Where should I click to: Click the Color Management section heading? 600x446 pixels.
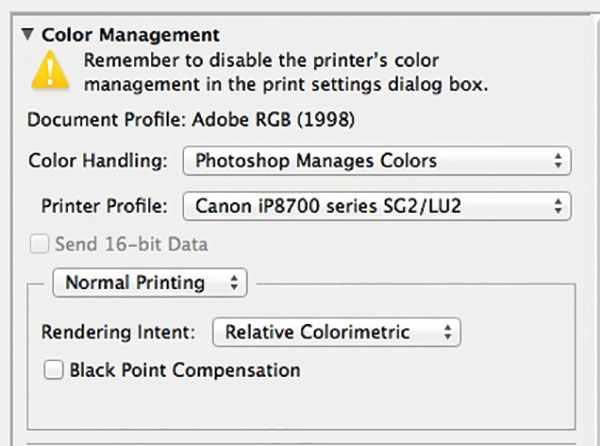coord(130,35)
